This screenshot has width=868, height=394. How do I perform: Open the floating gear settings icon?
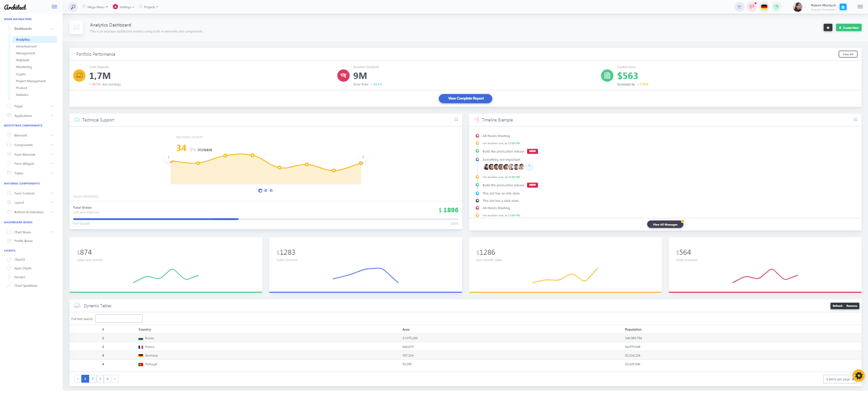pos(858,375)
